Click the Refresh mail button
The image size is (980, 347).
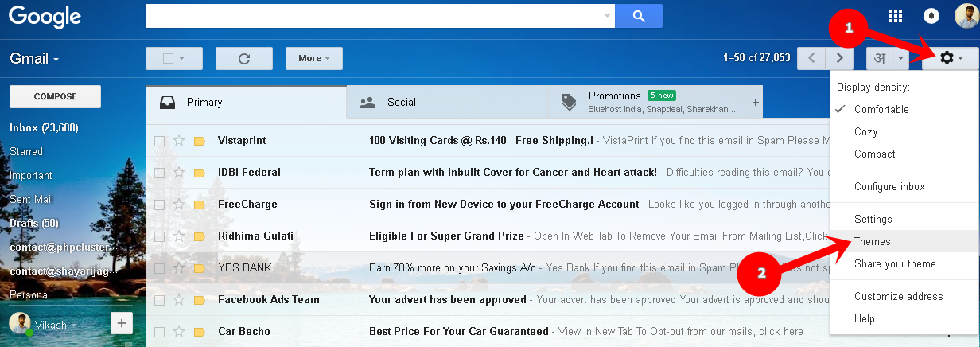tap(244, 58)
